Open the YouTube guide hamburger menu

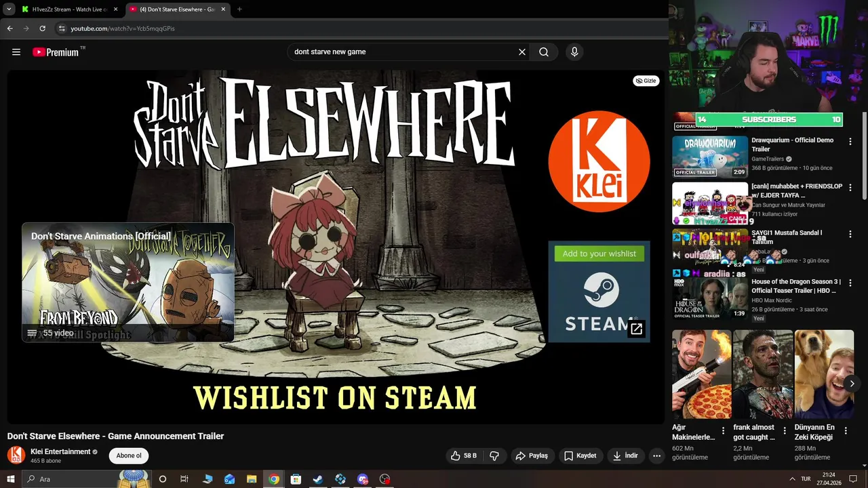[x=16, y=52]
